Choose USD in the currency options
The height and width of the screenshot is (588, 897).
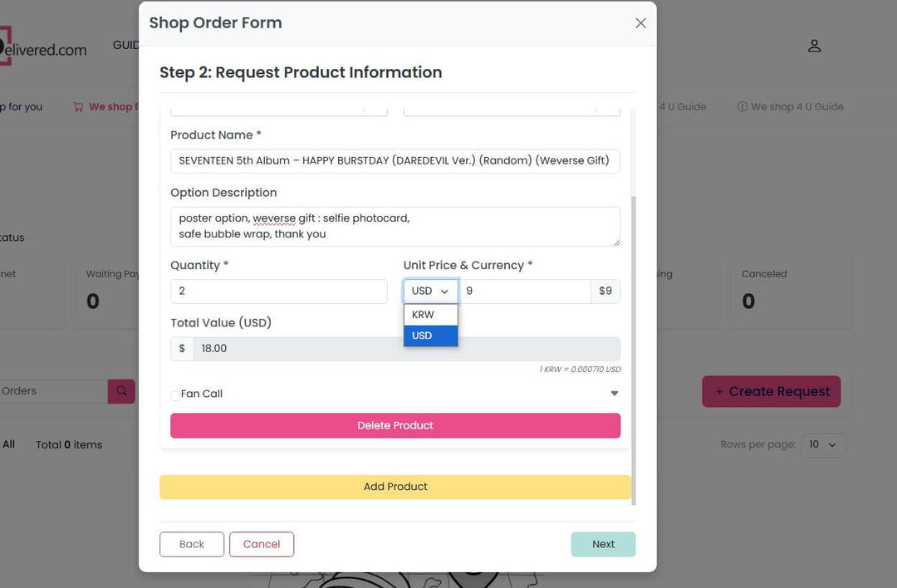point(431,336)
